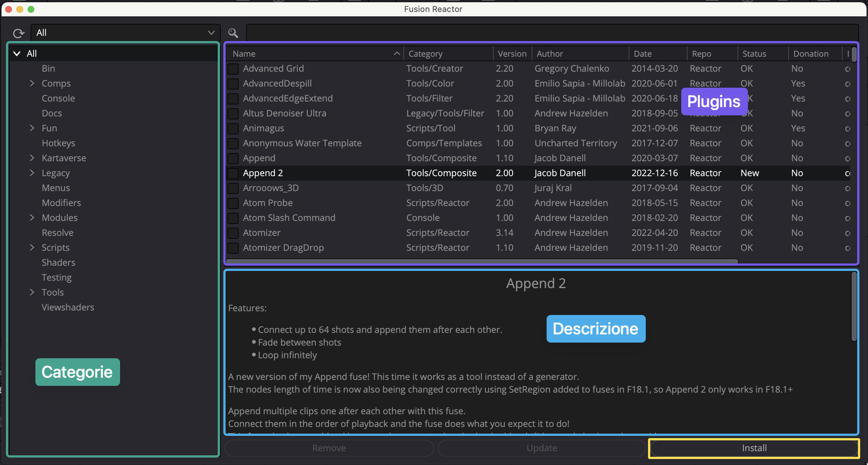Check the Arrooows_3D checkbox
The width and height of the screenshot is (868, 465).
pos(233,188)
